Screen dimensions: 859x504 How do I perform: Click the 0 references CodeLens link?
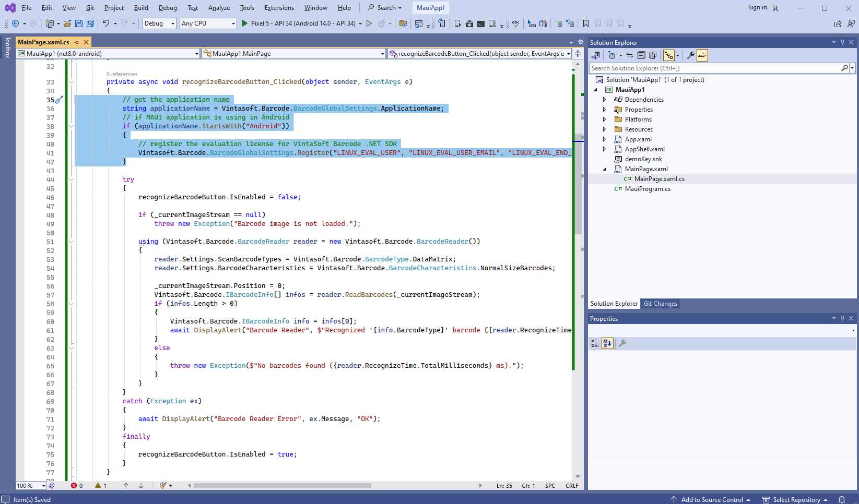pyautogui.click(x=122, y=74)
